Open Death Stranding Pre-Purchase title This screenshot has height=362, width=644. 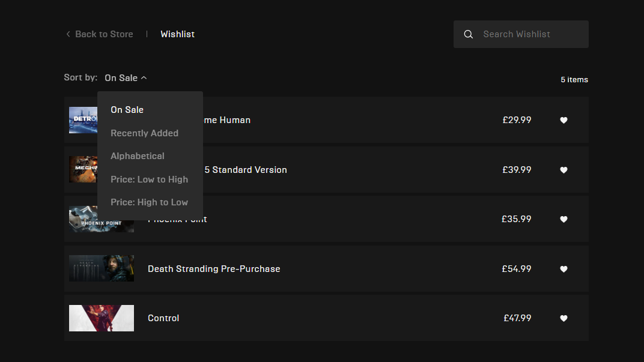[x=214, y=269]
